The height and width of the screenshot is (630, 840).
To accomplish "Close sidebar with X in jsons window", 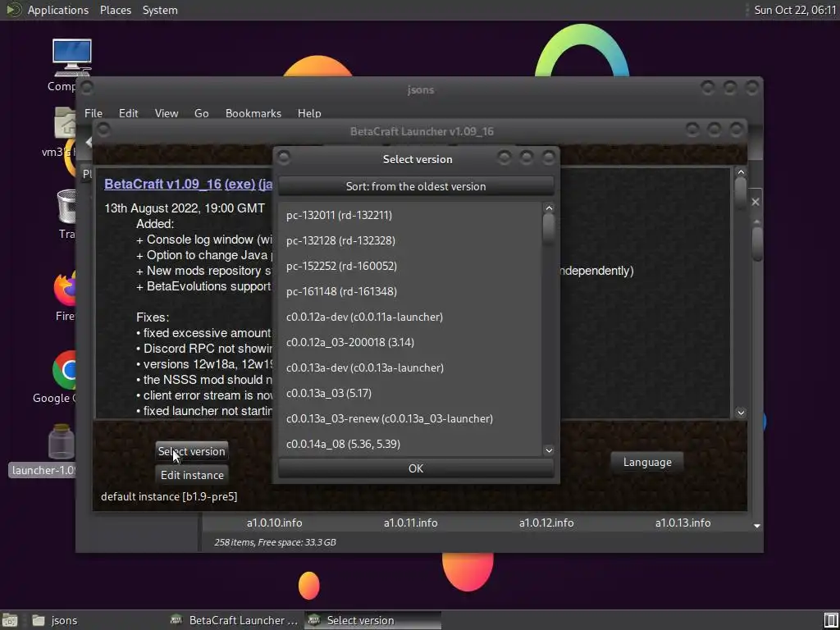I will tap(756, 202).
